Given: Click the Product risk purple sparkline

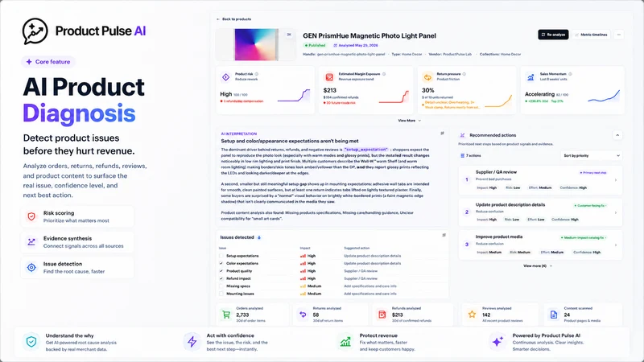Looking at the screenshot, I should coord(293,96).
